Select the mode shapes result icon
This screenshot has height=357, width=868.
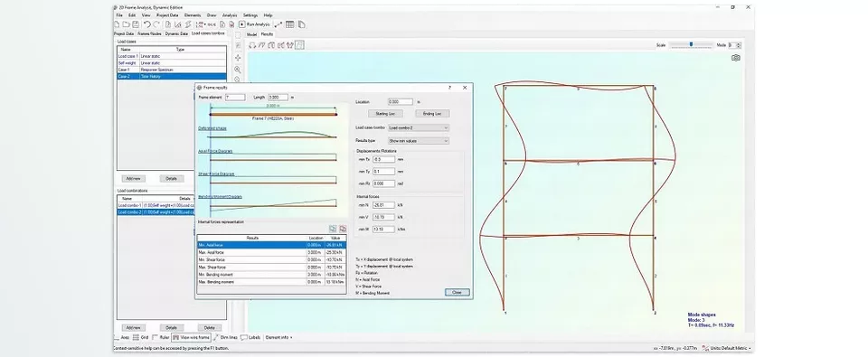[x=299, y=45]
